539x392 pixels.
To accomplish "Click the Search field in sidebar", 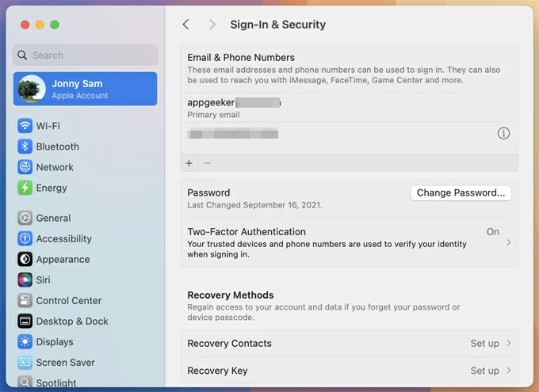I will tap(86, 55).
